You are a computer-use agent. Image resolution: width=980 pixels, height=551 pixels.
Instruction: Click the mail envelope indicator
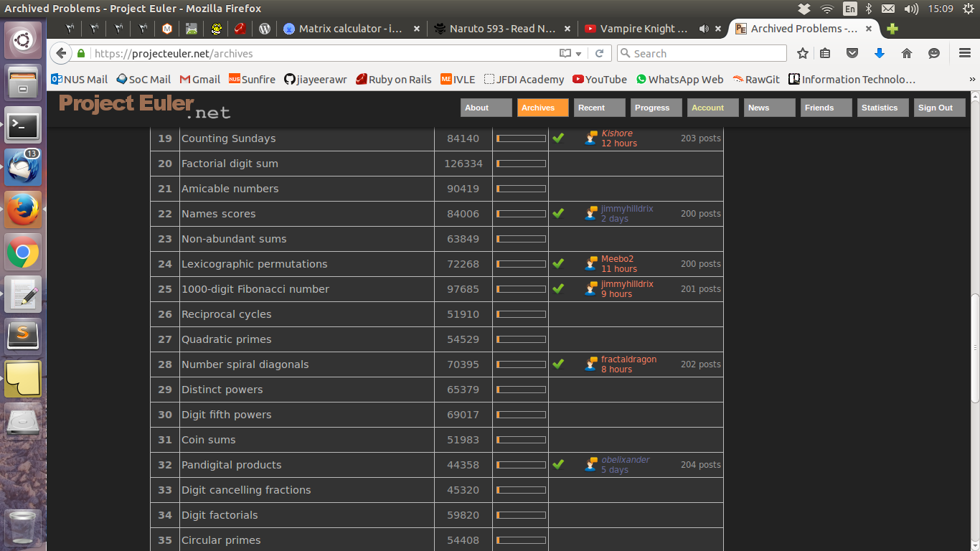[888, 9]
